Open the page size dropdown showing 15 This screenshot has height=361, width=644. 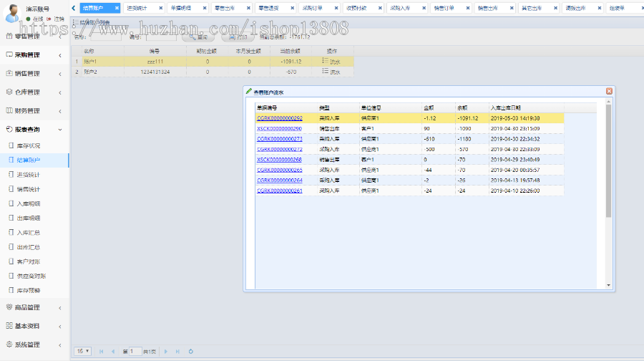point(83,351)
